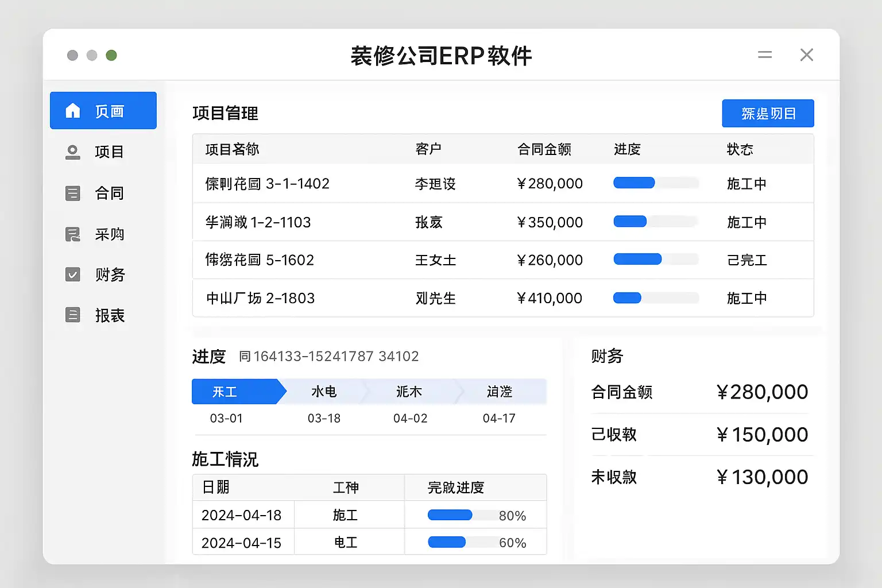The height and width of the screenshot is (588, 882).
Task: Click the purchasing icon beside 采购
Action: pyautogui.click(x=73, y=234)
